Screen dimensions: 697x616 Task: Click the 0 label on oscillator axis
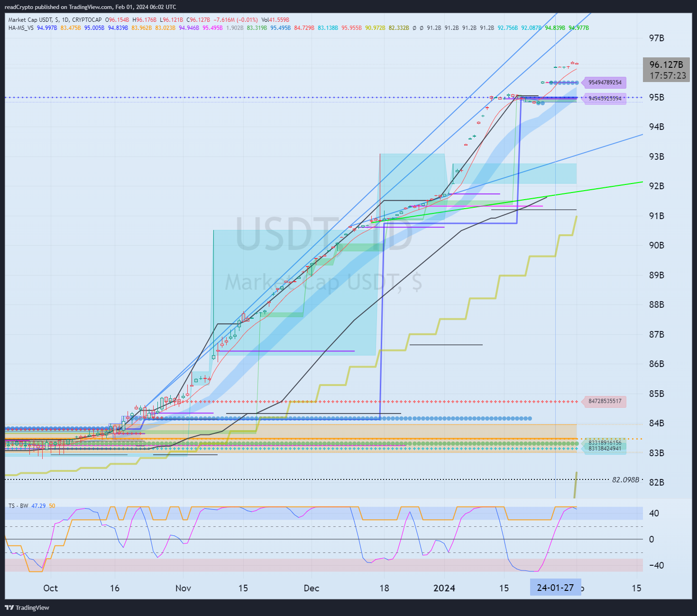pyautogui.click(x=651, y=539)
